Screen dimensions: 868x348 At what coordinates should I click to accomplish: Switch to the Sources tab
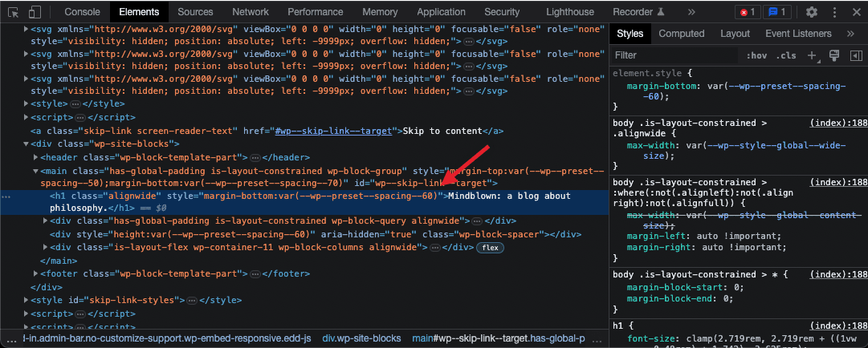pyautogui.click(x=195, y=11)
